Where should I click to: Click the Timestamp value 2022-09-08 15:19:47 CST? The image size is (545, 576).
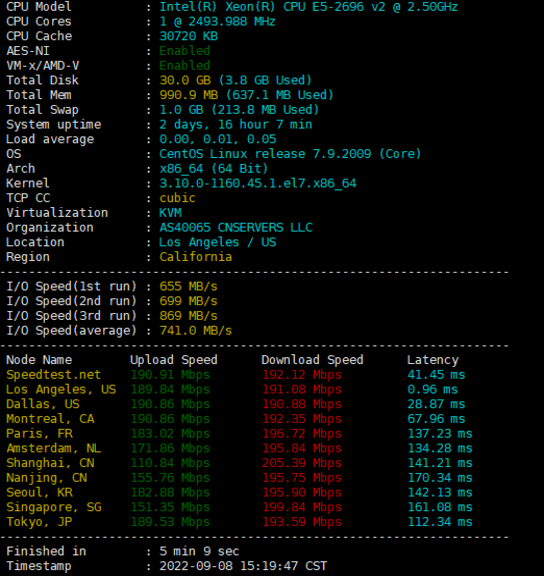click(243, 566)
